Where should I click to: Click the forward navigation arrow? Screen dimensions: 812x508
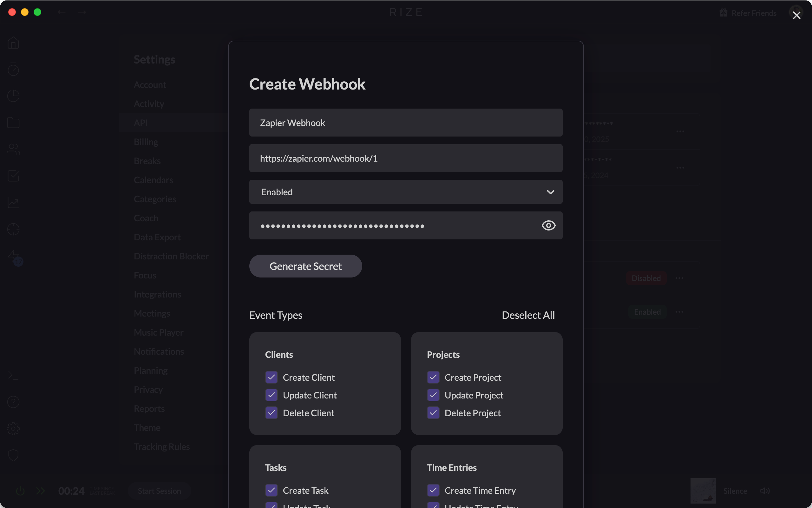click(82, 12)
